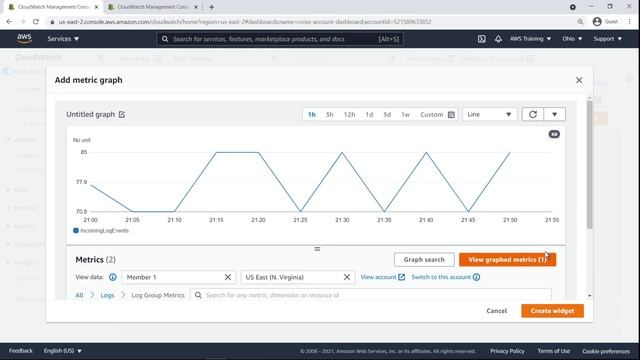The image size is (640, 360).
Task: Click the browser reload button
Action: [x=36, y=22]
